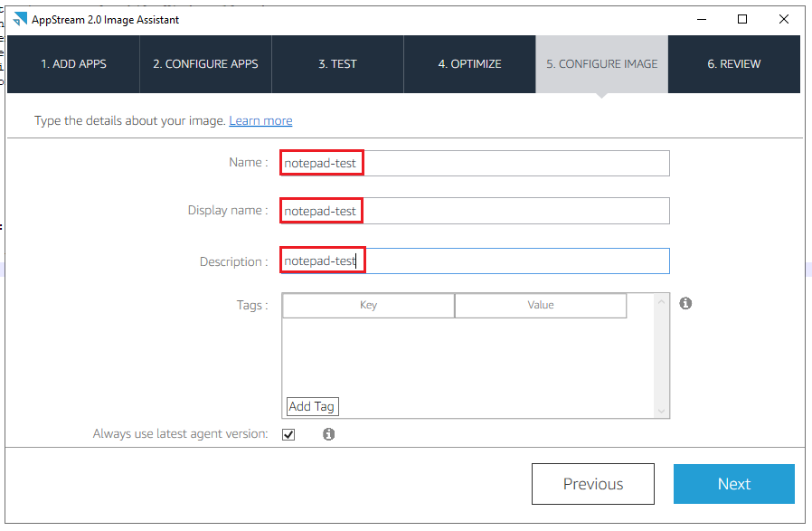Screen dimensions: 812x531
Task: Minimize the Image Assistant window
Action: 702,20
